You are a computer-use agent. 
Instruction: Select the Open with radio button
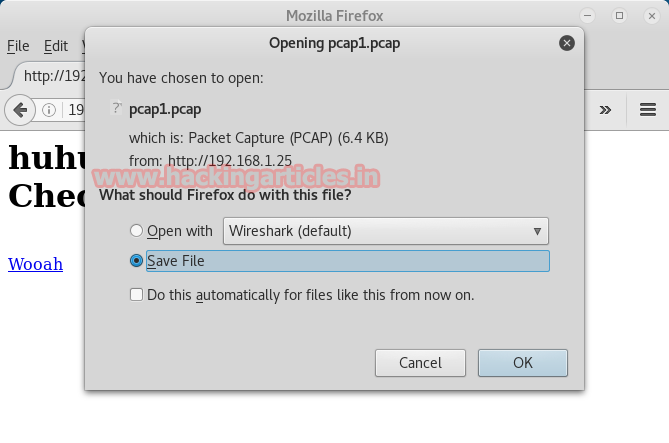point(136,230)
